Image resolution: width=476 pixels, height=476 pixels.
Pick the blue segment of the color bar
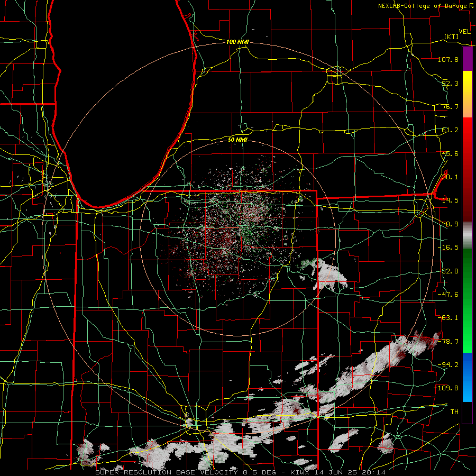(x=467, y=377)
